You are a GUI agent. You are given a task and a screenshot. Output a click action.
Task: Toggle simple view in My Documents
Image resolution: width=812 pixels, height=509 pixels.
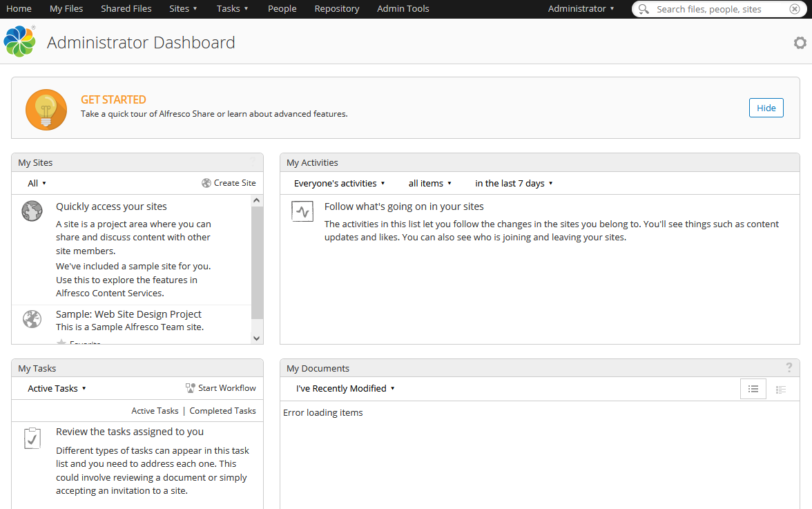tap(753, 389)
